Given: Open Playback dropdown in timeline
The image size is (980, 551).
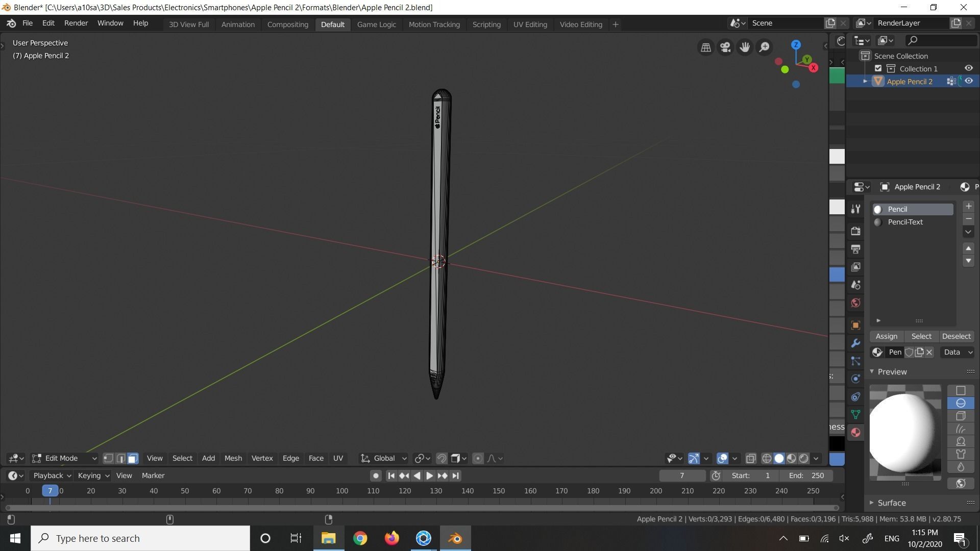Looking at the screenshot, I should tap(52, 475).
